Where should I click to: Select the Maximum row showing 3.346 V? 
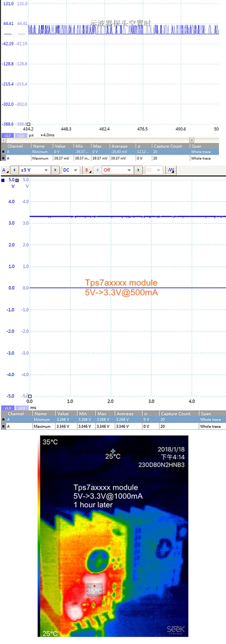pyautogui.click(x=113, y=426)
